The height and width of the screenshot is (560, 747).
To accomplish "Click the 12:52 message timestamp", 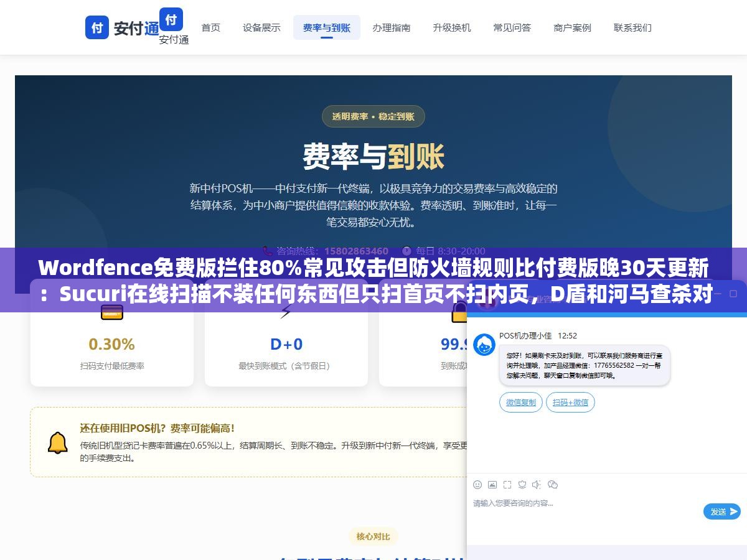I will tap(567, 335).
